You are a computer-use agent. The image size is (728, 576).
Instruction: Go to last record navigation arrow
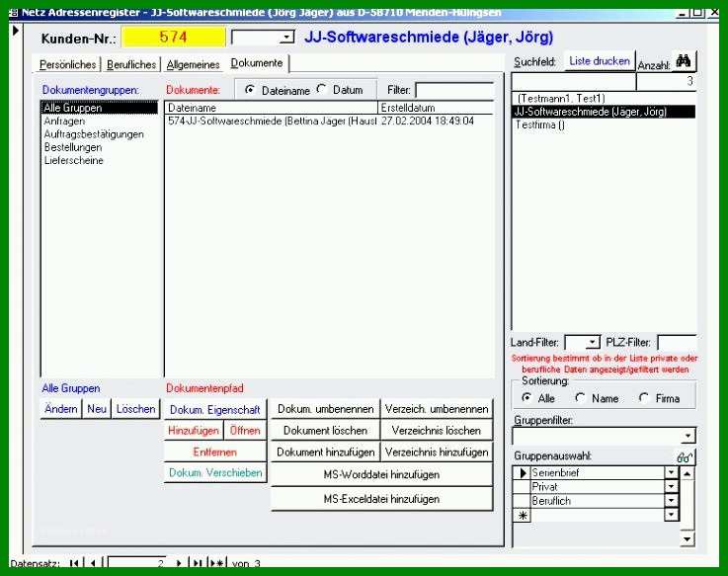click(x=198, y=563)
